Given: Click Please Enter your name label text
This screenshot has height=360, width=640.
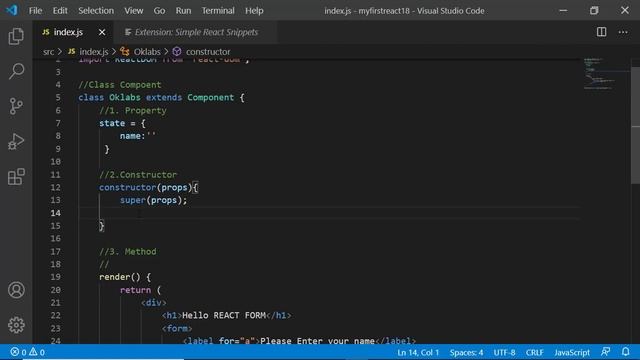Looking at the screenshot, I should coord(317,340).
